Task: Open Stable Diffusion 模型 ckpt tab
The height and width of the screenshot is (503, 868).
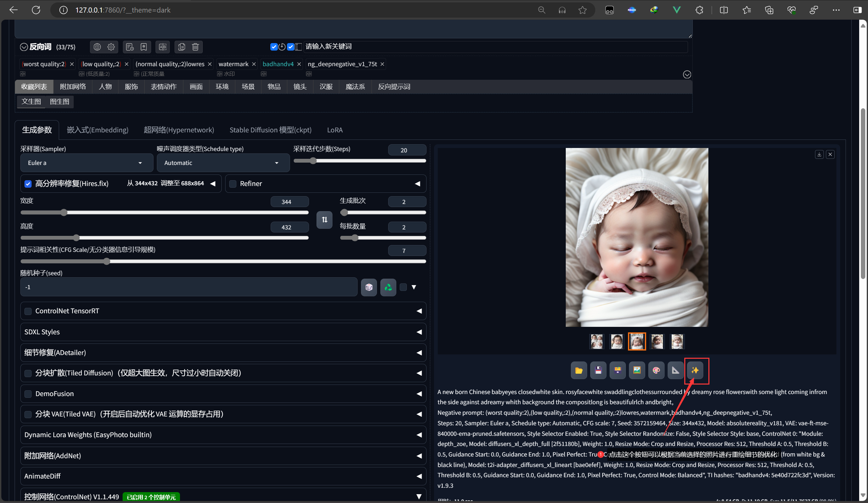Action: click(x=270, y=130)
